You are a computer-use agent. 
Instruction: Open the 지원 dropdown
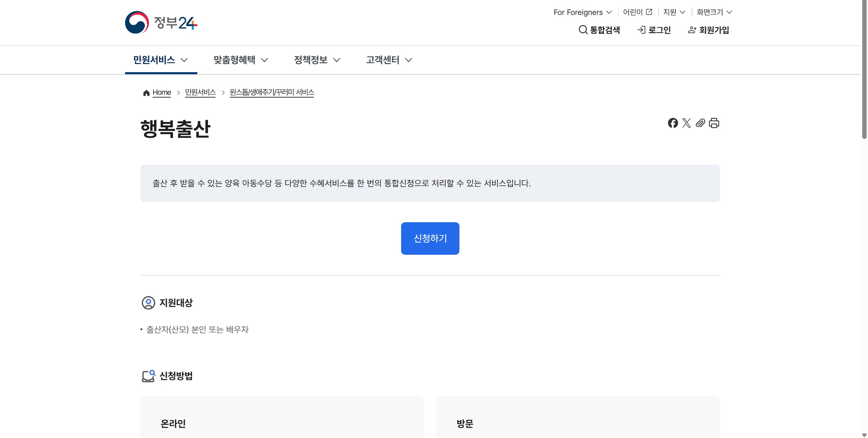(x=674, y=12)
